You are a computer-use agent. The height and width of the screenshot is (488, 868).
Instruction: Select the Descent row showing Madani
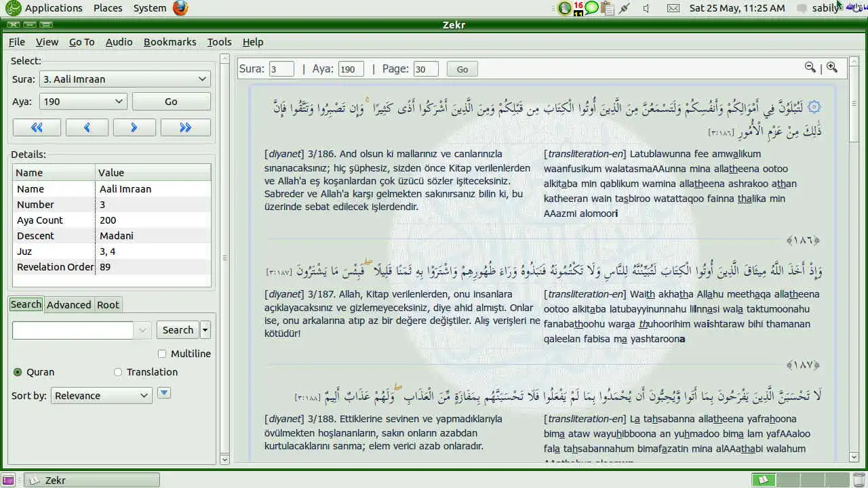[112, 236]
